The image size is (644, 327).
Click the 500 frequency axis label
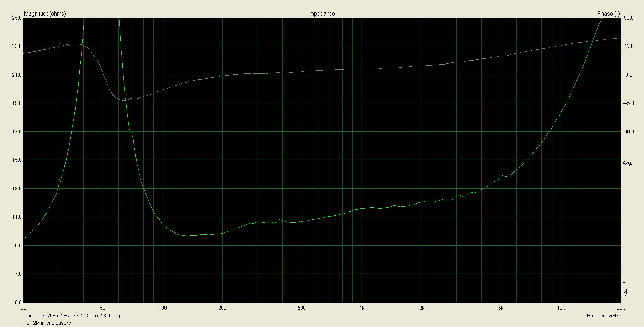tap(302, 308)
